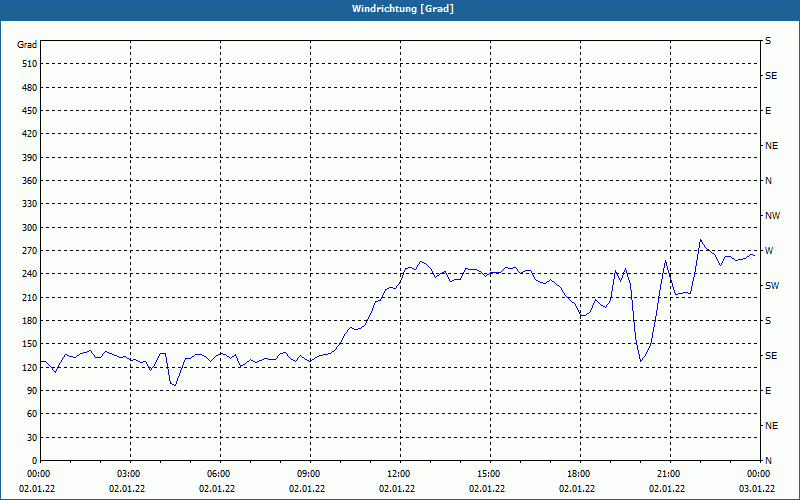800x500 pixels.
Task: Click the 60 y-axis label
Action: [32, 414]
